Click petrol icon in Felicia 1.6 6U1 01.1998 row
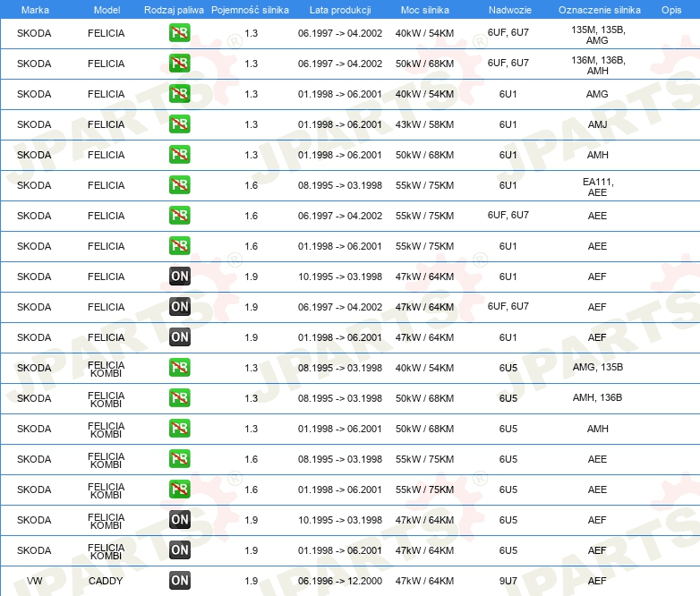This screenshot has width=700, height=596. [179, 245]
